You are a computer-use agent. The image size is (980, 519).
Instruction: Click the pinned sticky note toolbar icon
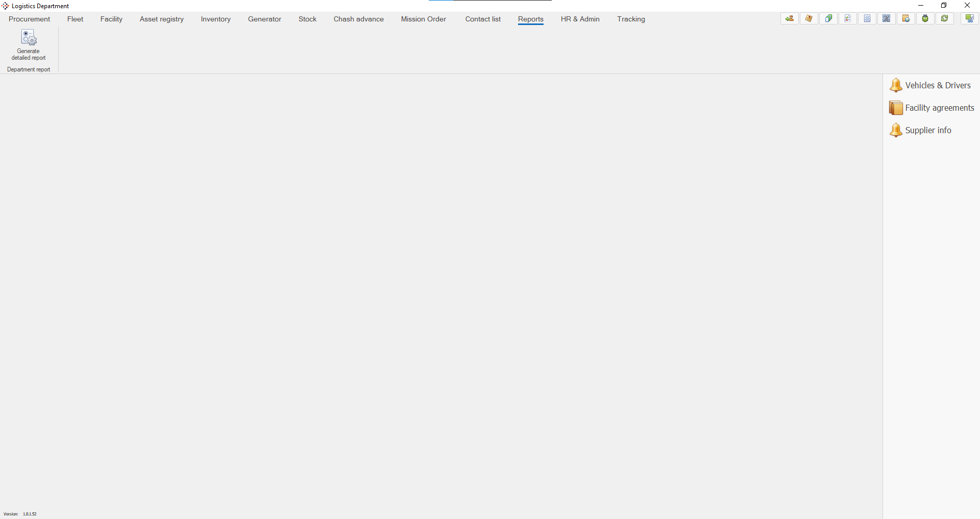click(x=808, y=19)
